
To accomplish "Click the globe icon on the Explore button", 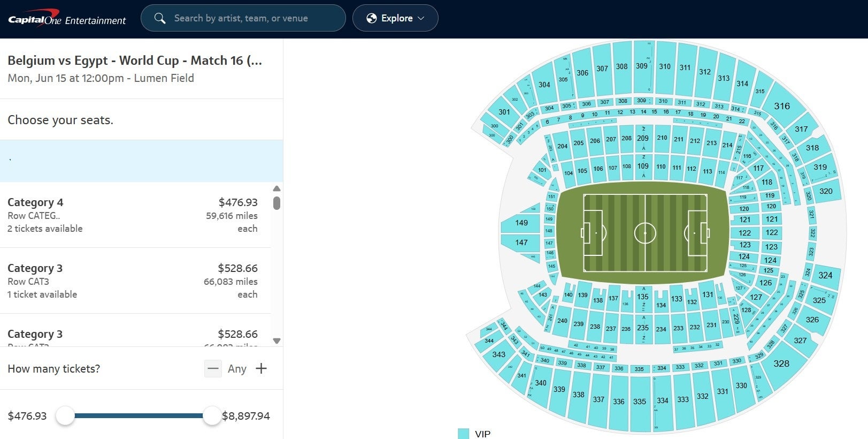I will pos(371,18).
